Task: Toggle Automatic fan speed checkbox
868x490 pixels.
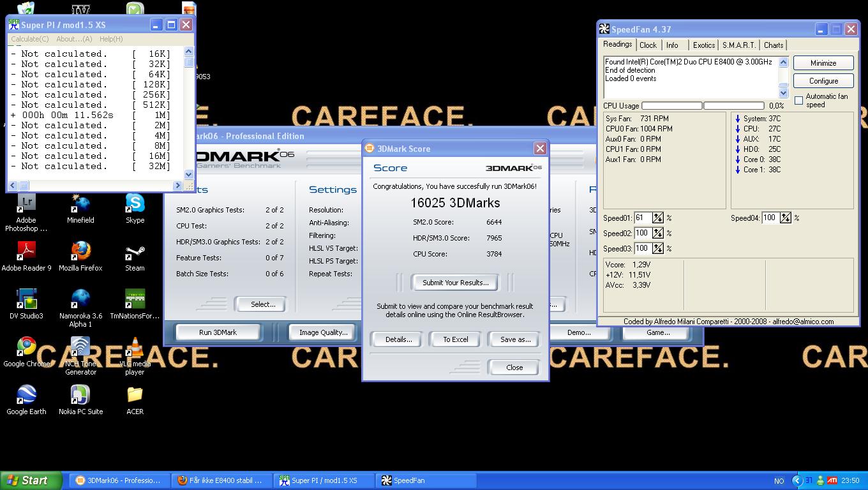Action: [x=798, y=101]
